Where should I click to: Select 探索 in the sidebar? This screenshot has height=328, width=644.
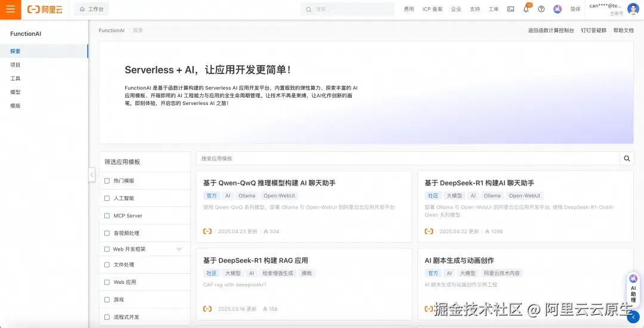pyautogui.click(x=44, y=51)
